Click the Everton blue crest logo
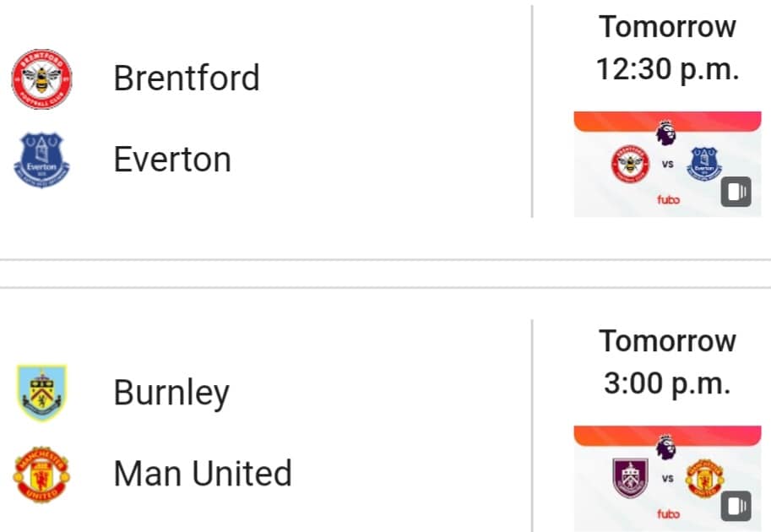Screen dimensions: 771x532 (x=41, y=160)
